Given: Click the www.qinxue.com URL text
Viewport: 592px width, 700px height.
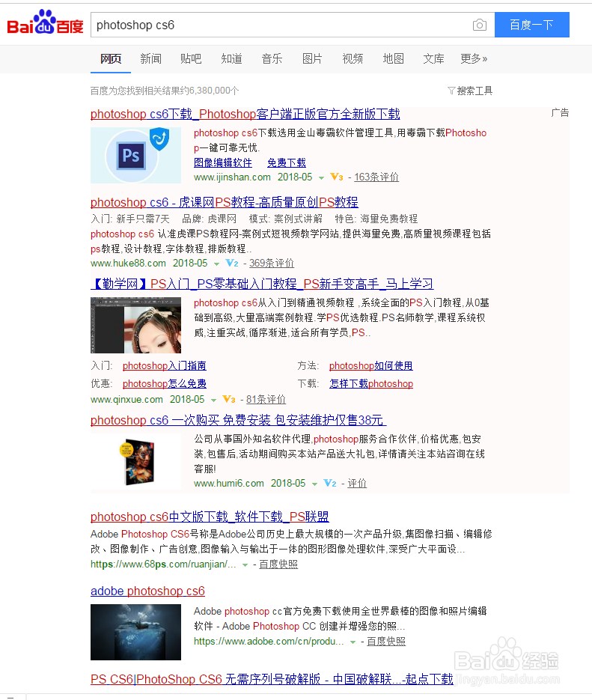Looking at the screenshot, I should tap(126, 400).
